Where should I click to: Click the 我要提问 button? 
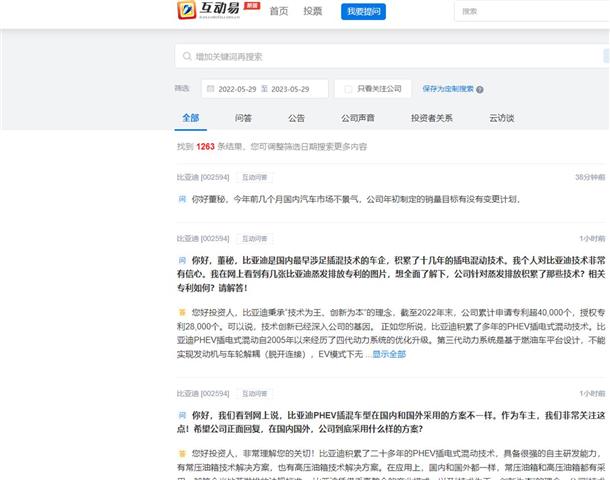[363, 12]
